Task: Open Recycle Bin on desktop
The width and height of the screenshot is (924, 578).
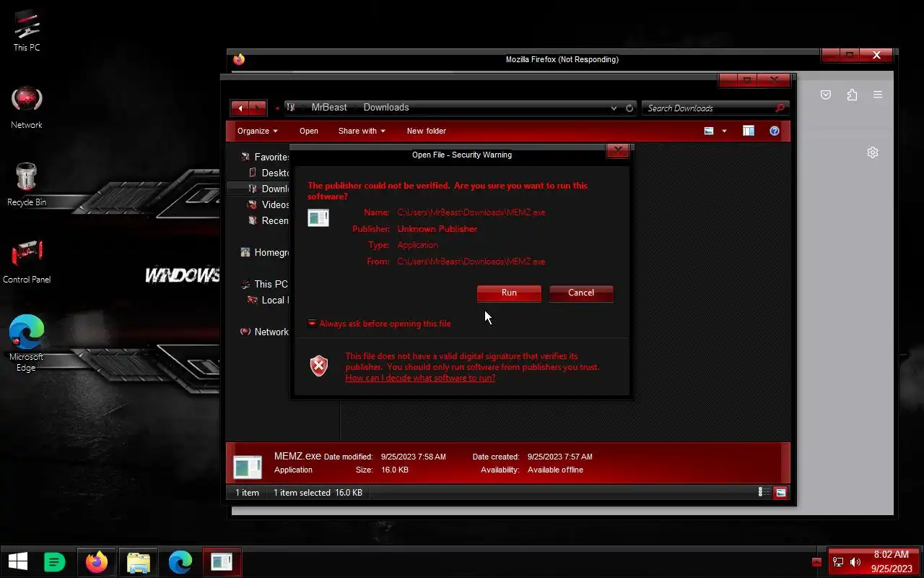Action: [x=27, y=184]
